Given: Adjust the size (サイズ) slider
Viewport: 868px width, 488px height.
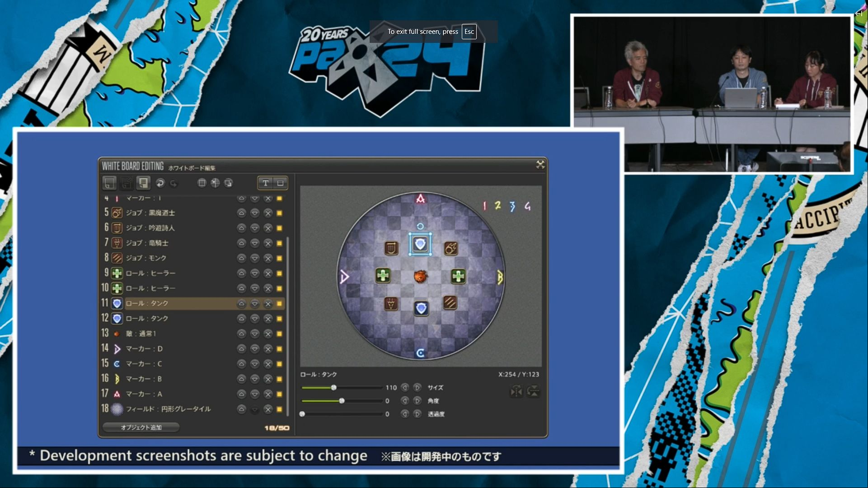Looking at the screenshot, I should [x=342, y=387].
